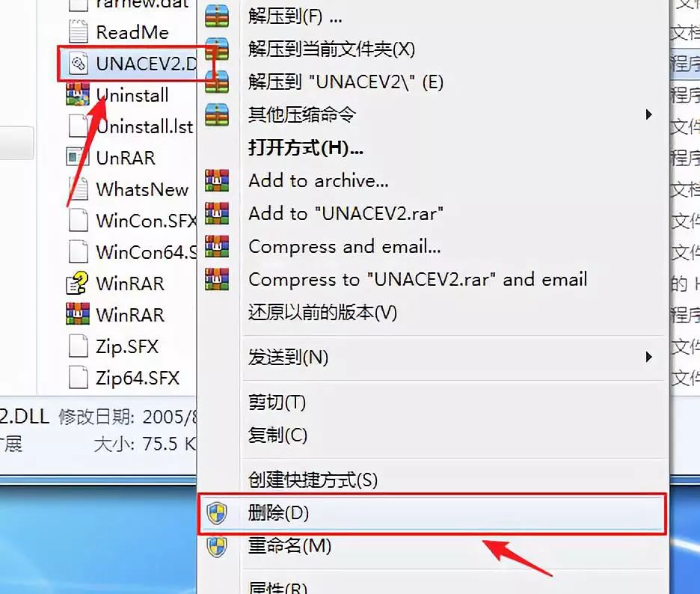Choose 打开方式(H)... menu entry
This screenshot has width=700, height=594.
[306, 148]
